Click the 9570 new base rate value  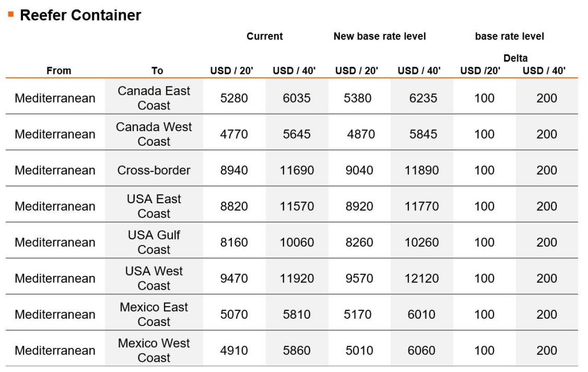click(x=359, y=278)
